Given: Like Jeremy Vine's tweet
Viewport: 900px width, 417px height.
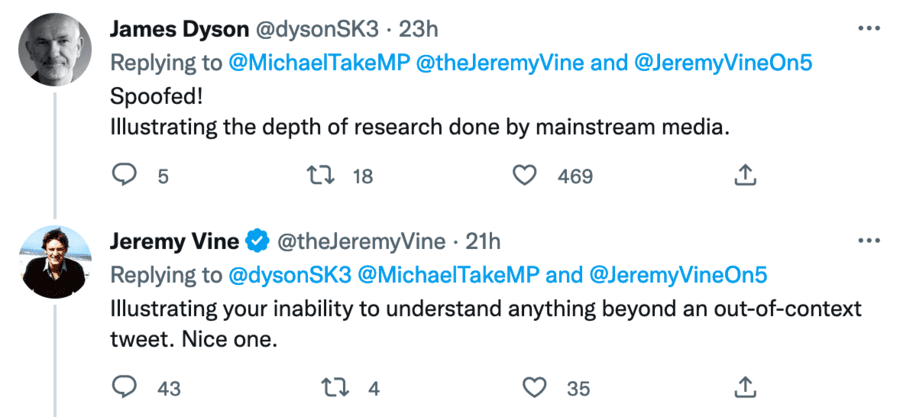Looking at the screenshot, I should tap(537, 387).
